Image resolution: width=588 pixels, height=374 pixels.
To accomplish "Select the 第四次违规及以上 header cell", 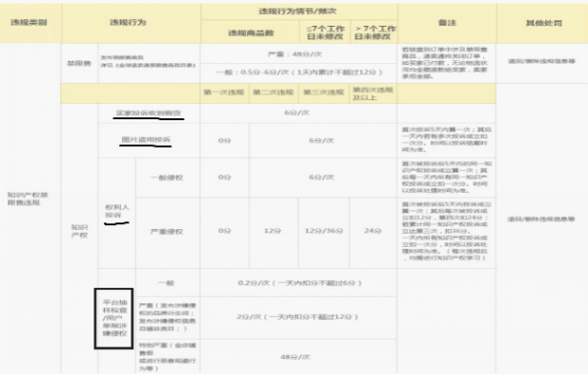I will 373,93.
